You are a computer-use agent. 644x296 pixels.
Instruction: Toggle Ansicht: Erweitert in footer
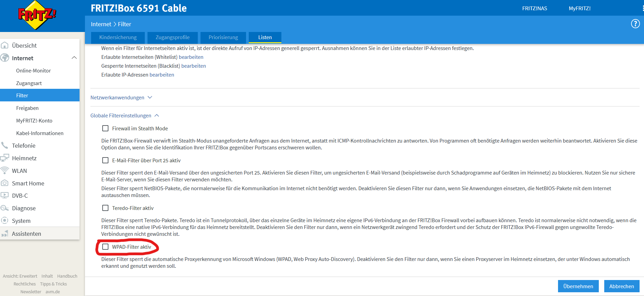20,276
